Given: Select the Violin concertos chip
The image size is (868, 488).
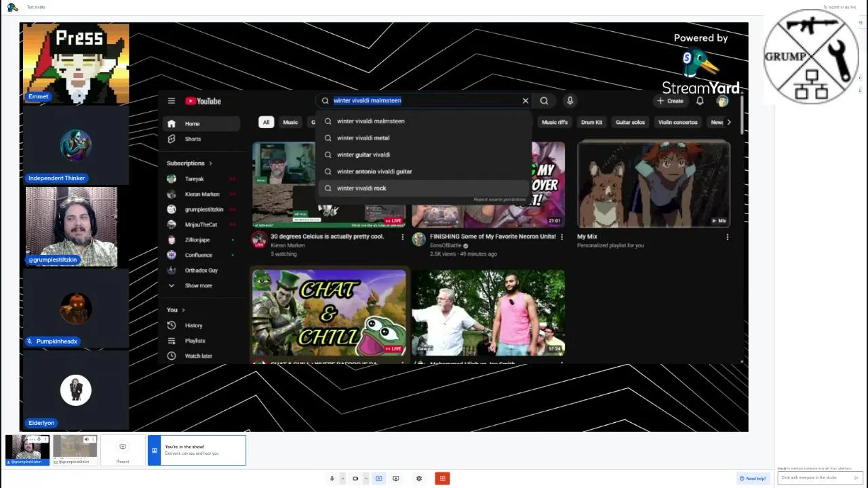Looking at the screenshot, I should click(x=677, y=122).
